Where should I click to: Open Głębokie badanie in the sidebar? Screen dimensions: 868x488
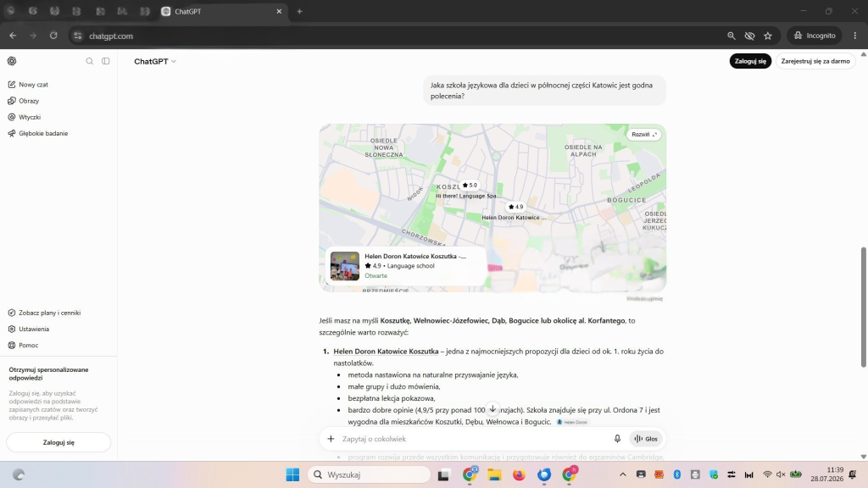point(37,133)
